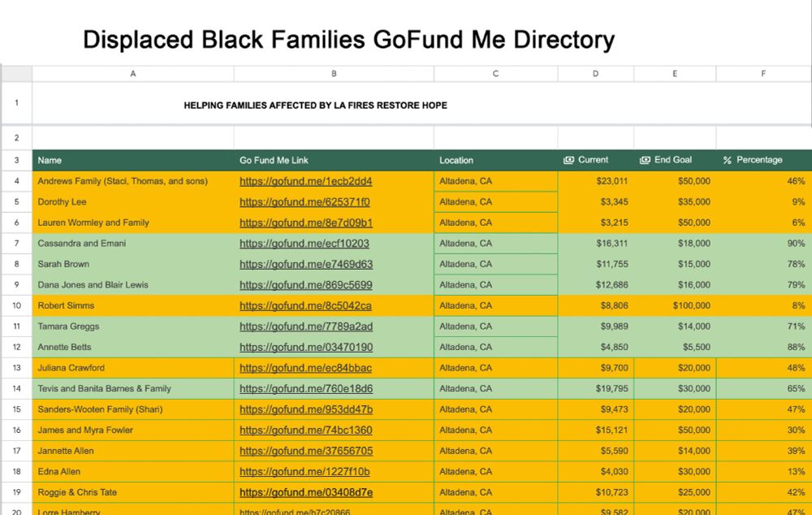The width and height of the screenshot is (812, 515).
Task: Open the gofund.me/953dd47b link
Action: point(306,409)
